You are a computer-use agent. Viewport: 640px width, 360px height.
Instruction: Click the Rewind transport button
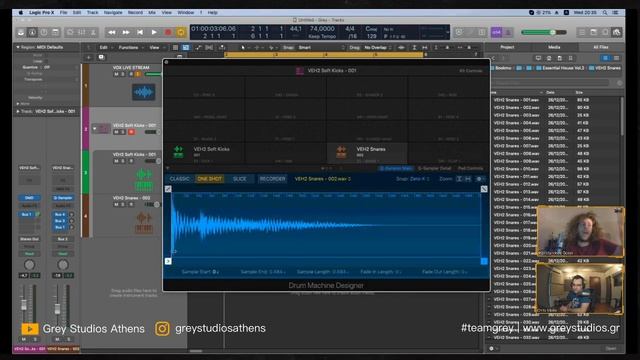(x=111, y=32)
